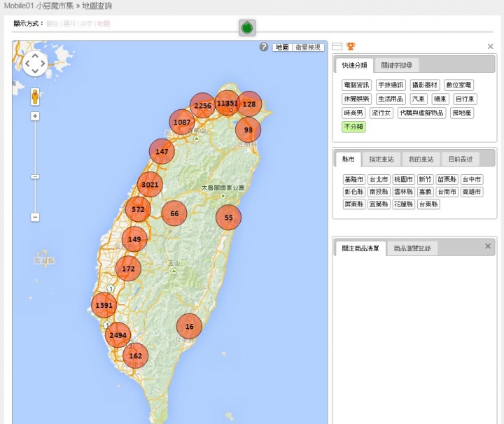The height and width of the screenshot is (424, 504).
Task: Open the 3021 map cluster marker
Action: click(x=150, y=185)
